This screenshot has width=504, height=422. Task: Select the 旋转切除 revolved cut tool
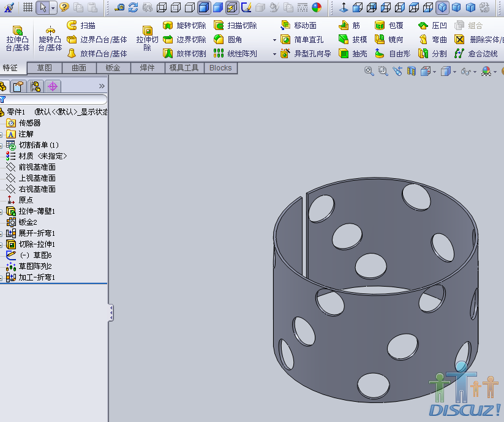coord(184,25)
